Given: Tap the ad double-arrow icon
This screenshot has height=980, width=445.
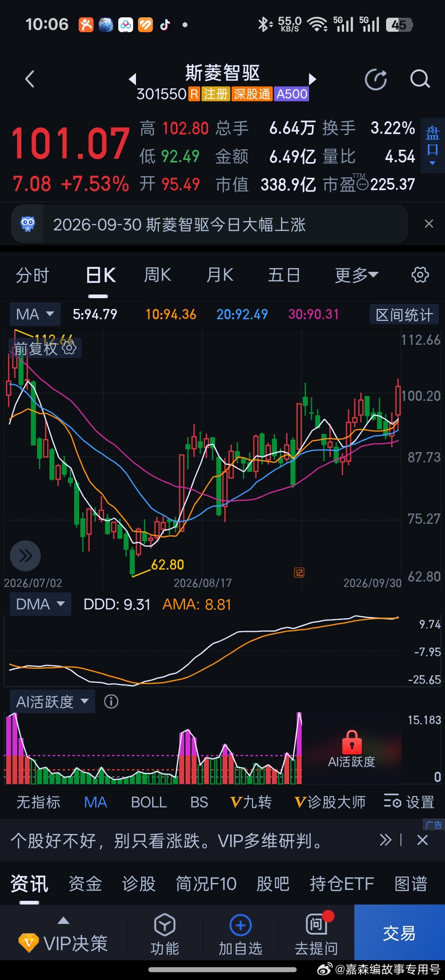Looking at the screenshot, I should [x=385, y=840].
